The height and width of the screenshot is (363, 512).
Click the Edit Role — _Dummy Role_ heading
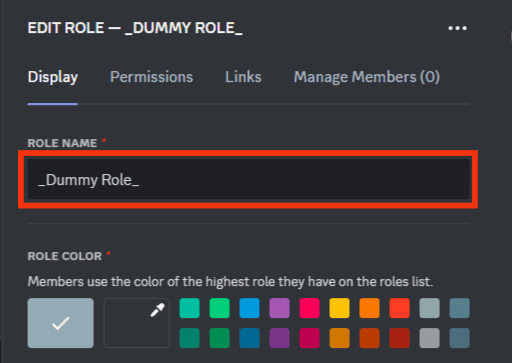pyautogui.click(x=135, y=28)
